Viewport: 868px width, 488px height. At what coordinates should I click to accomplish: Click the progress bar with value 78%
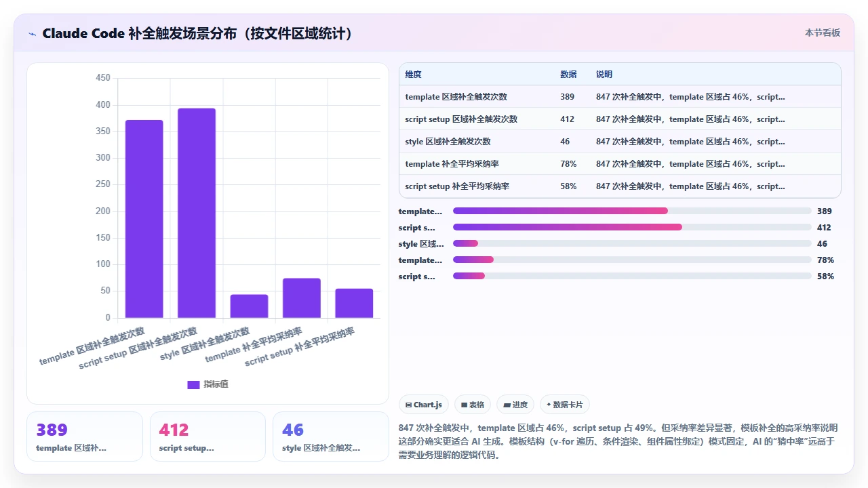[x=632, y=260]
